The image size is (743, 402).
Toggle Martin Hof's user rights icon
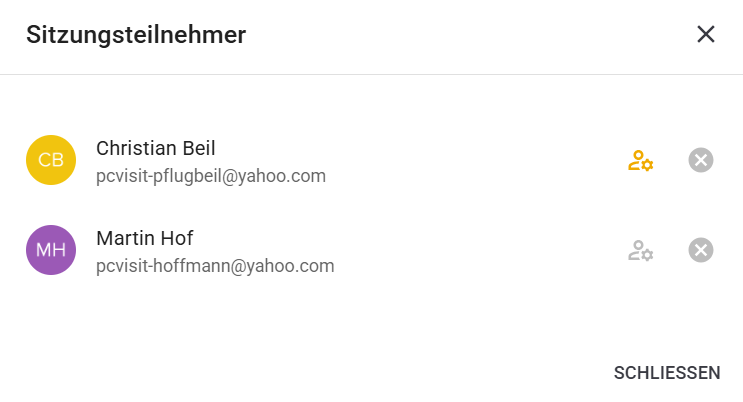click(640, 250)
